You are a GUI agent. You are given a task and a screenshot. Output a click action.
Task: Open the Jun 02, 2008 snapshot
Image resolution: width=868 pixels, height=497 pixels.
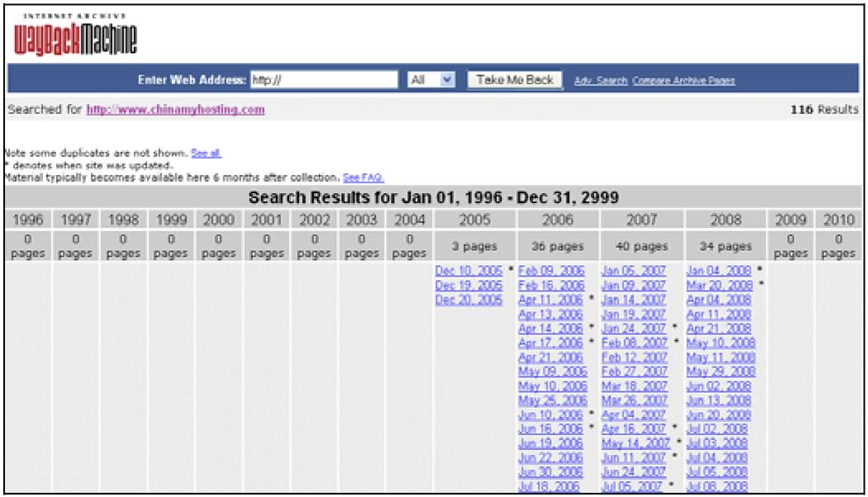(719, 386)
